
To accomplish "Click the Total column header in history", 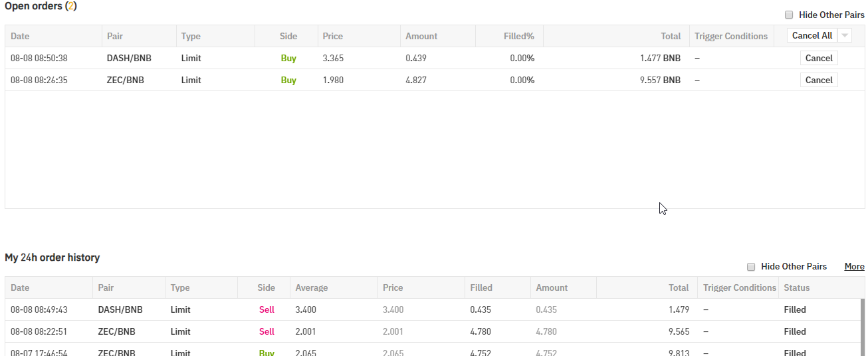I will pyautogui.click(x=679, y=287).
